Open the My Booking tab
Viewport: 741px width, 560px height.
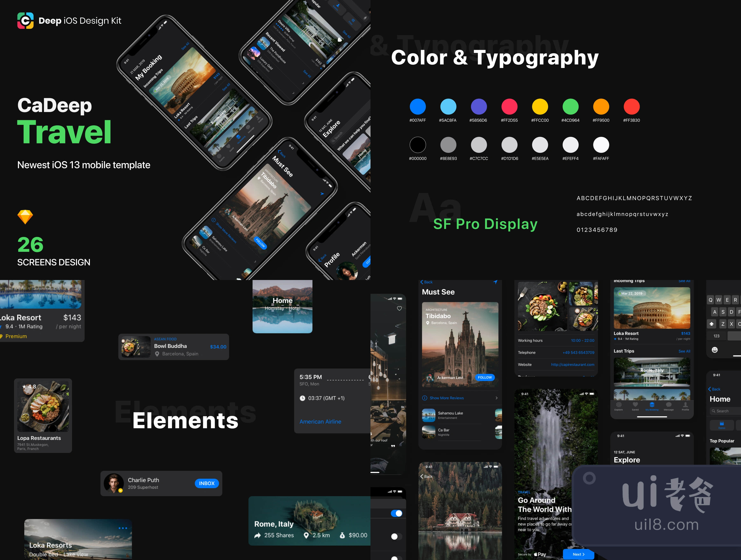[652, 406]
